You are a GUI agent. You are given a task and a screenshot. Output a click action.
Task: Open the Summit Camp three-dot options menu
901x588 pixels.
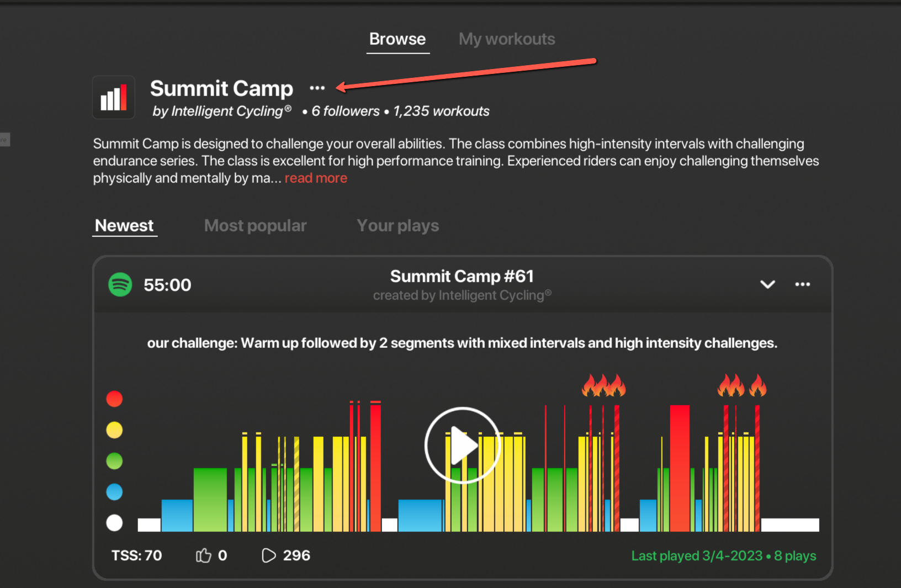(x=317, y=88)
